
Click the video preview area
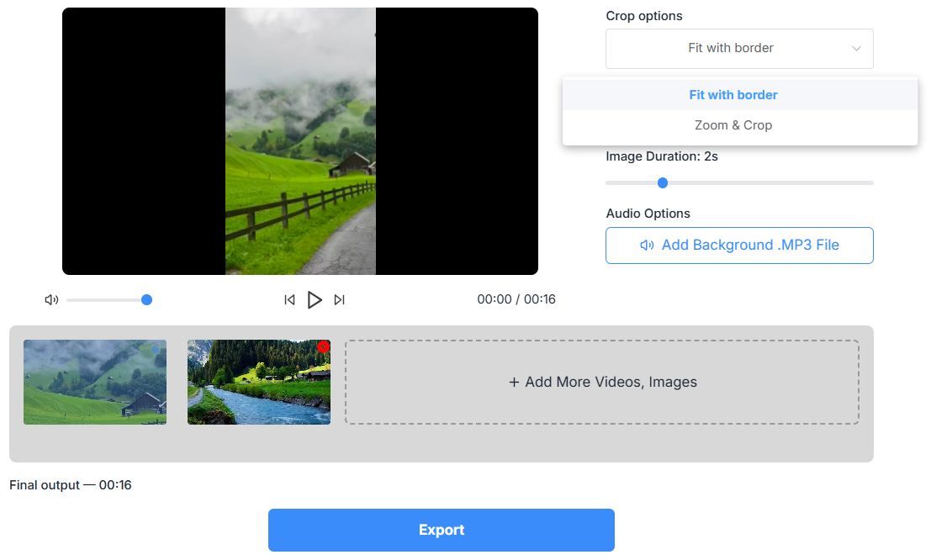click(x=300, y=141)
